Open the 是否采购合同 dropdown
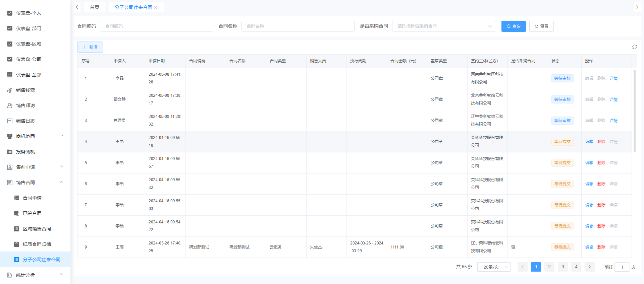 coord(444,26)
